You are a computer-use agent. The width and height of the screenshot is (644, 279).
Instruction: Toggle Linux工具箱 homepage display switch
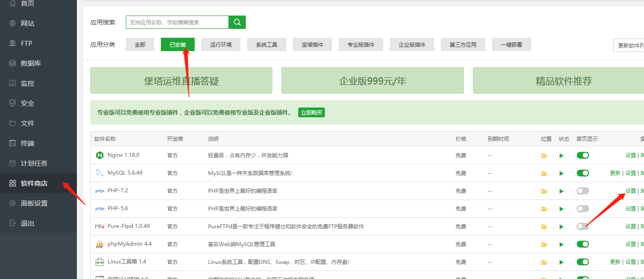(x=583, y=262)
